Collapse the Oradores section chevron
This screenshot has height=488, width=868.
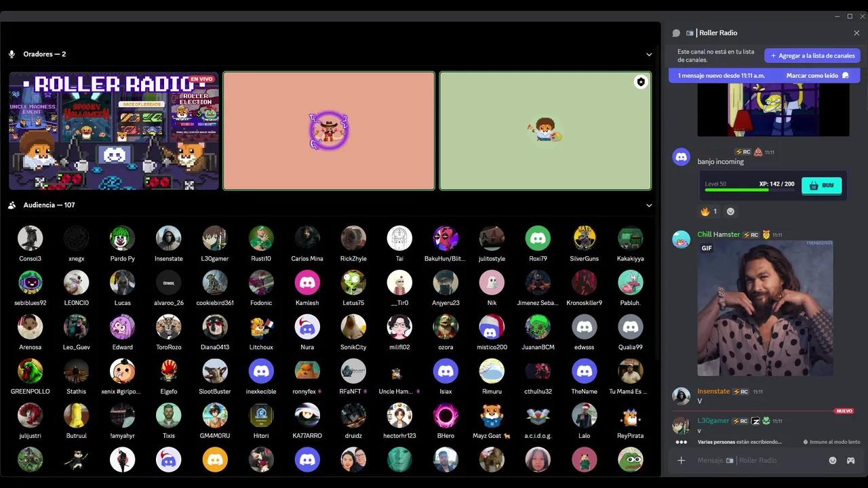(x=649, y=54)
